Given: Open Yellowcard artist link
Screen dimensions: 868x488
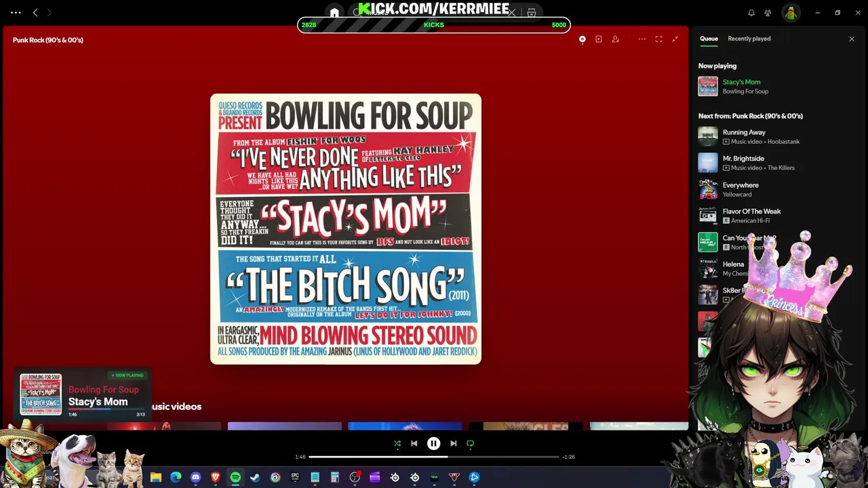Looking at the screenshot, I should tap(737, 195).
